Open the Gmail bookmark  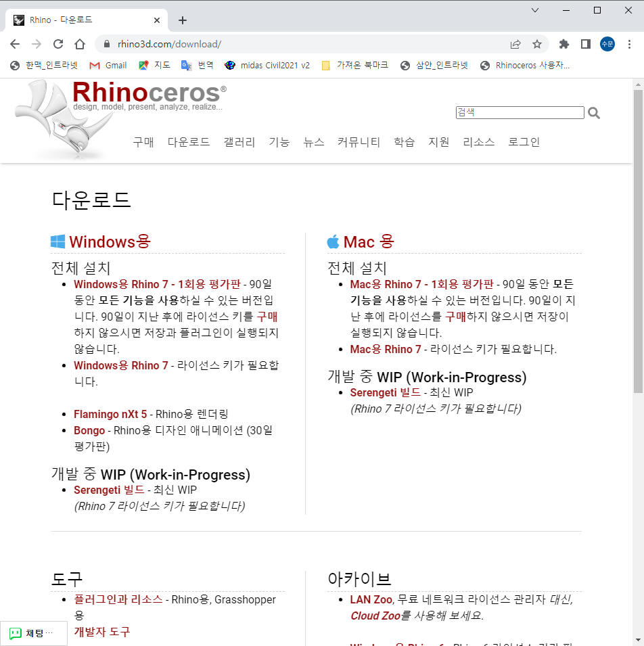point(108,65)
